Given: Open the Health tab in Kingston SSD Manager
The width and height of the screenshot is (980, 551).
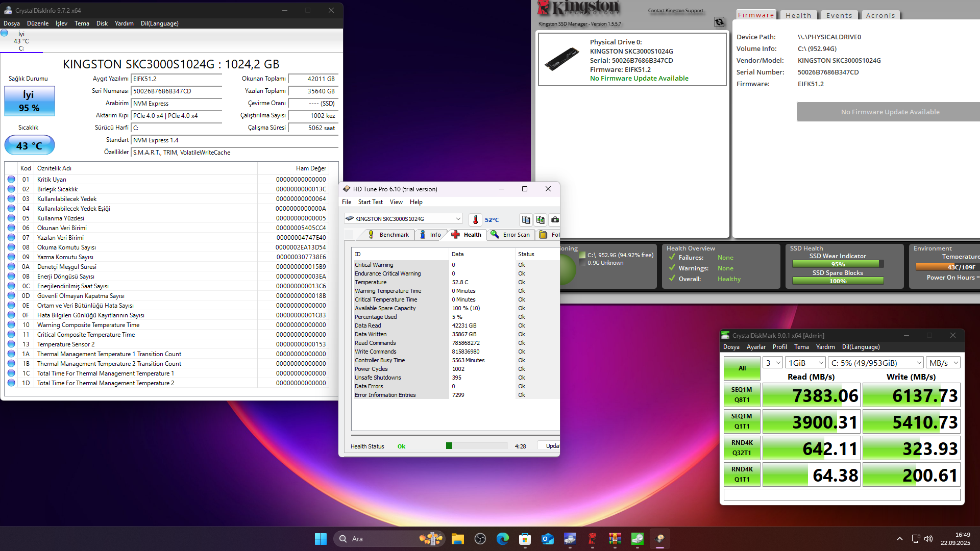Looking at the screenshot, I should click(798, 16).
